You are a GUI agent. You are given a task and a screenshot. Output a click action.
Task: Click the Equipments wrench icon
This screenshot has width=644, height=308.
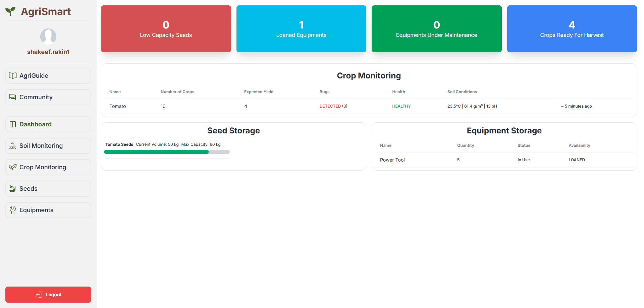pos(13,210)
